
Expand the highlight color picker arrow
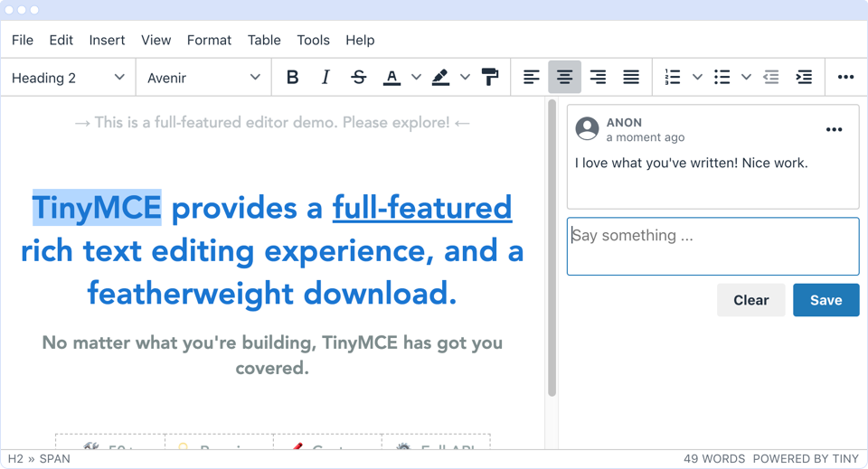click(465, 78)
